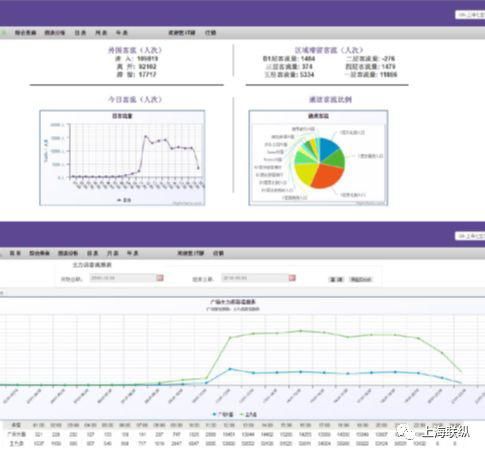
Task: Open the 月表 menu in the report navigation bar
Action: [113, 253]
